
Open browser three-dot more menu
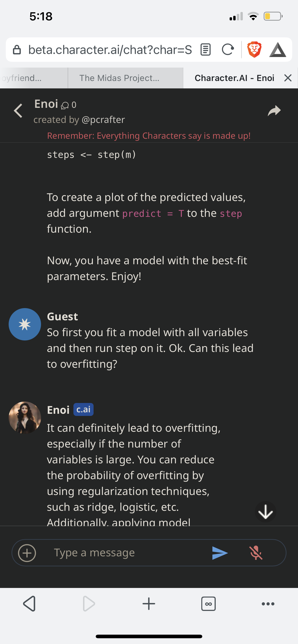pos(268,604)
